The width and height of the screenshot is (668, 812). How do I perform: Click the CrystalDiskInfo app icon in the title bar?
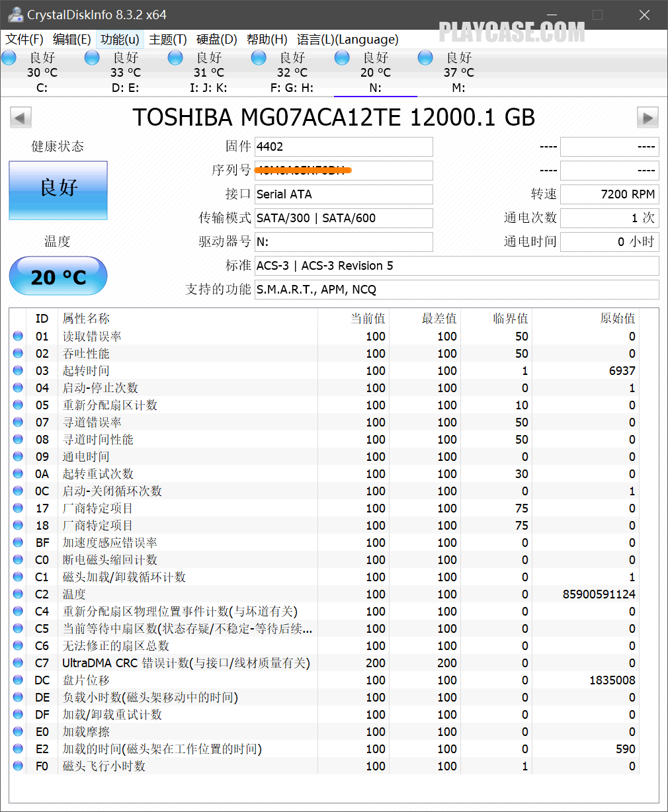15,15
